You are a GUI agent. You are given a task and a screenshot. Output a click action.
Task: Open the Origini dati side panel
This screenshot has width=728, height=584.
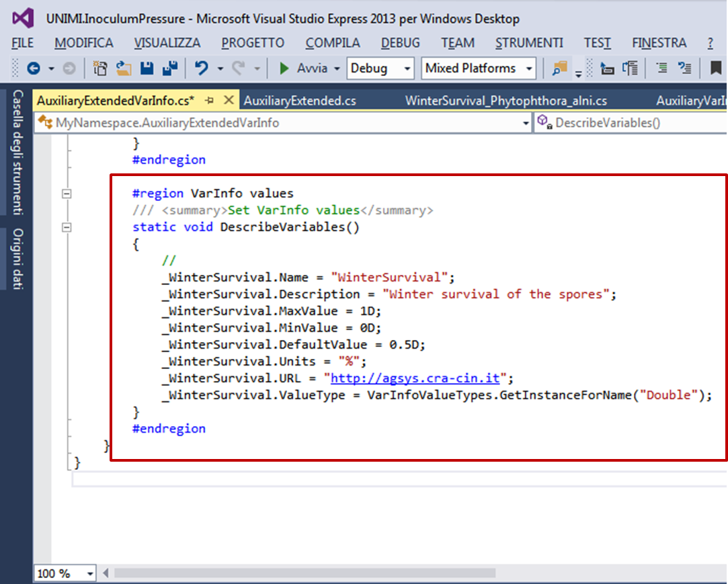tap(17, 259)
